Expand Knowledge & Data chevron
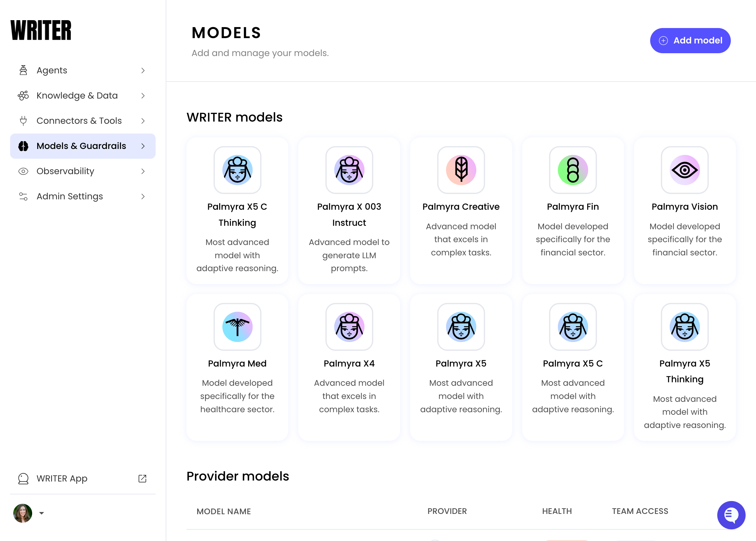Screen dimensions: 756x541 click(143, 96)
